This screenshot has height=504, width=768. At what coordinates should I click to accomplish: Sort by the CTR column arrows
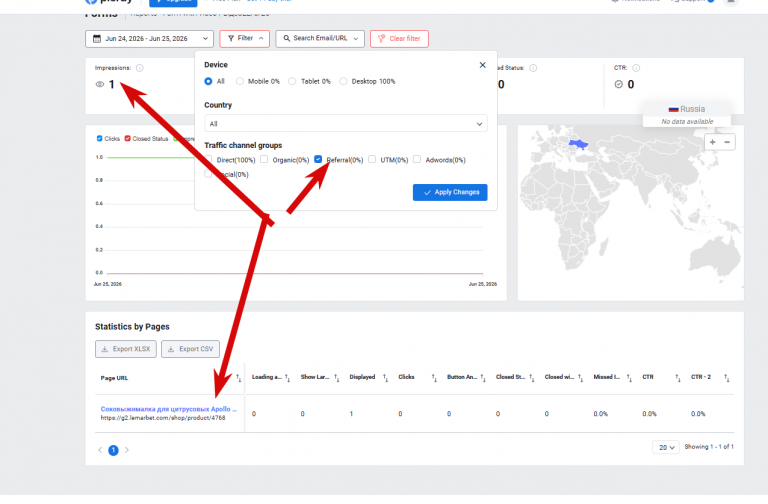point(678,378)
